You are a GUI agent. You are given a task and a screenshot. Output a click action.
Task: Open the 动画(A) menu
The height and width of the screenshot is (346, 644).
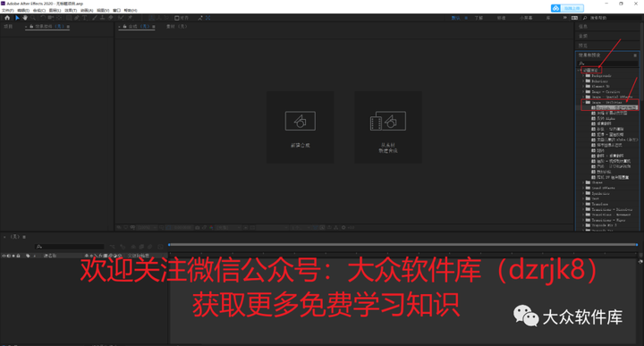(x=87, y=10)
